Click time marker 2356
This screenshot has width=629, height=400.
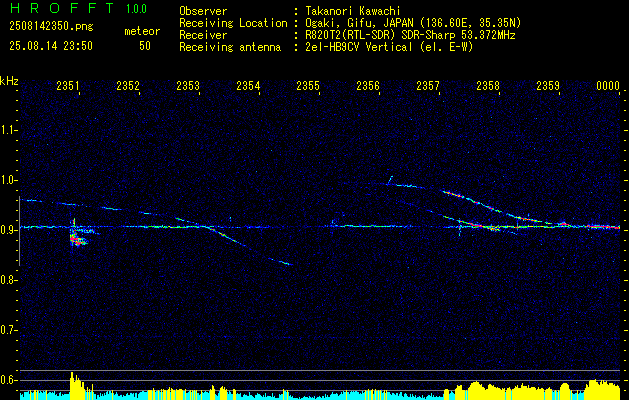tap(368, 85)
